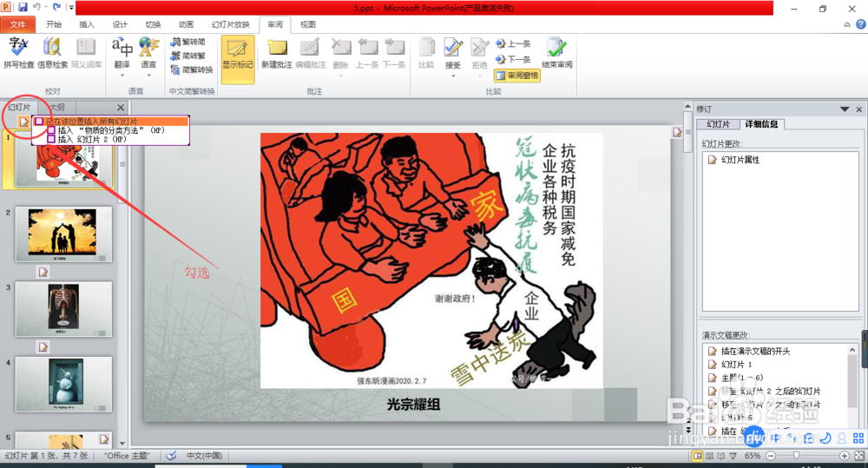Close the 修订 revisions pane
The width and height of the screenshot is (868, 468).
859,109
